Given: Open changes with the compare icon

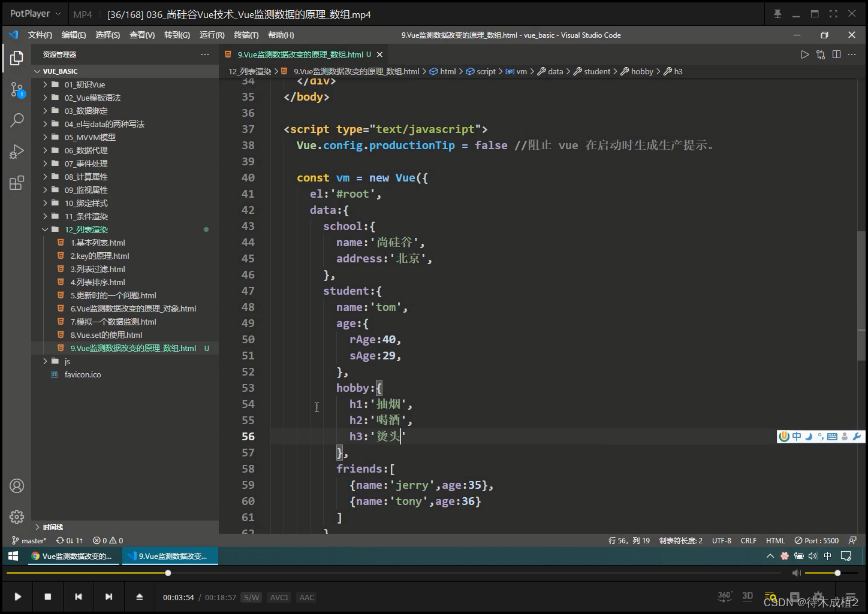Looking at the screenshot, I should tap(821, 55).
